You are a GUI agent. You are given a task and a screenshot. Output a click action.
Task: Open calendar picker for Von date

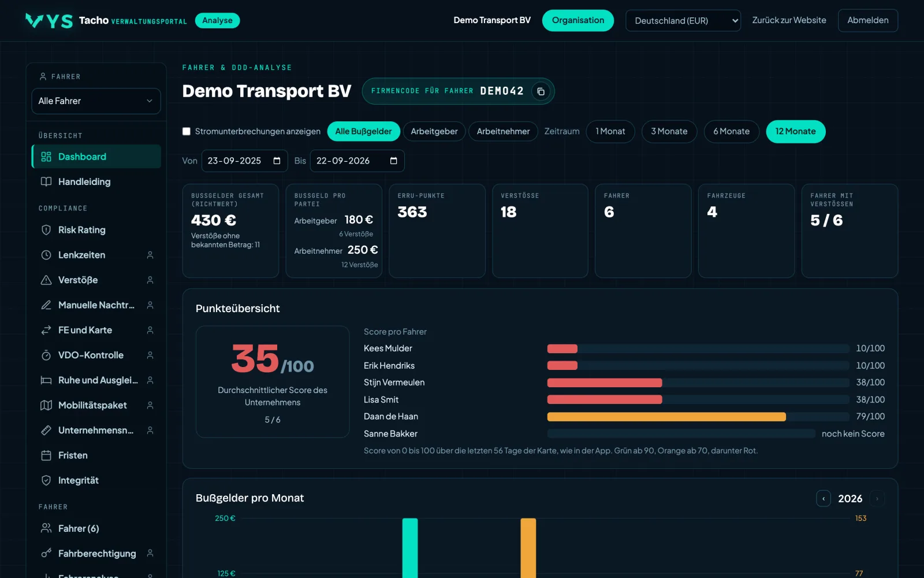pos(277,161)
